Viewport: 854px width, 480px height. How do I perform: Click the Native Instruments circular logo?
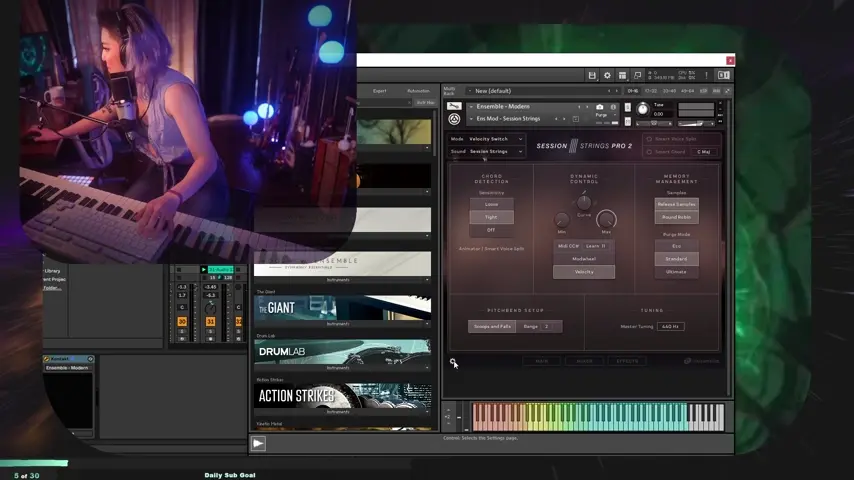pos(454,119)
